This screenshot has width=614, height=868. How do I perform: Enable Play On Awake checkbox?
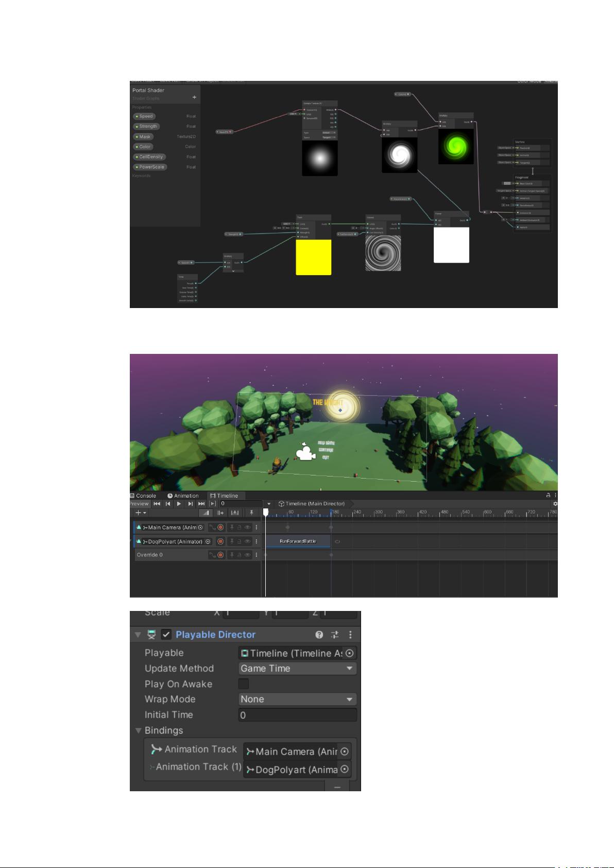(244, 684)
